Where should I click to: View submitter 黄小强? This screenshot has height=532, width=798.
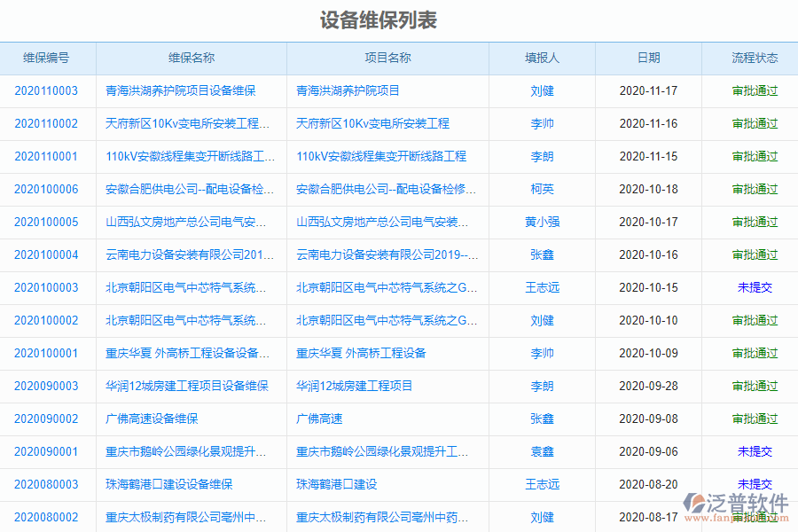(x=542, y=222)
